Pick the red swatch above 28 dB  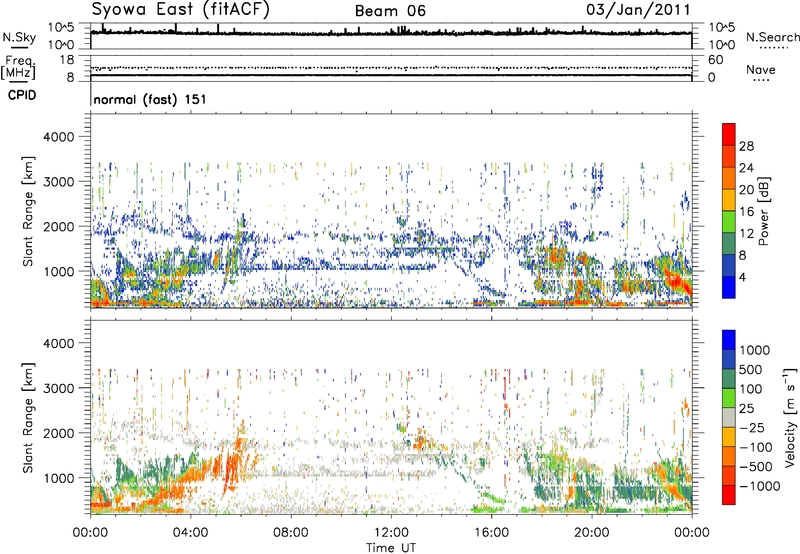pyautogui.click(x=729, y=134)
